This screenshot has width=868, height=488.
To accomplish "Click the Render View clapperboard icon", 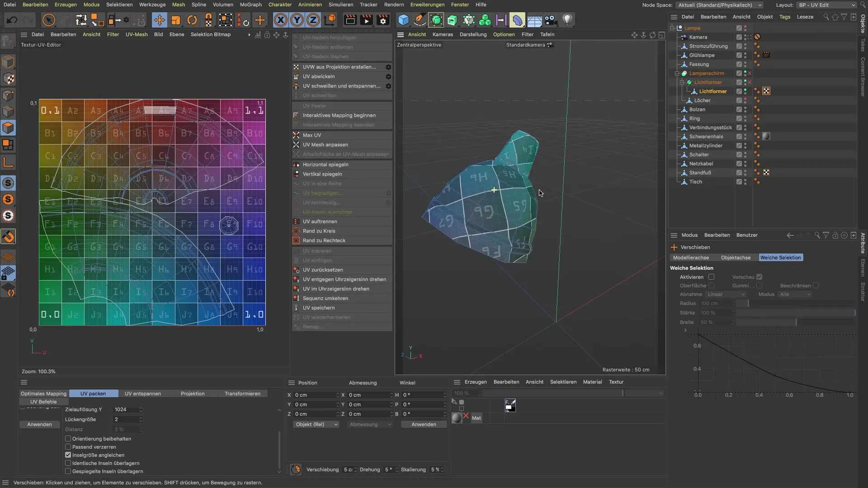I will coord(350,20).
